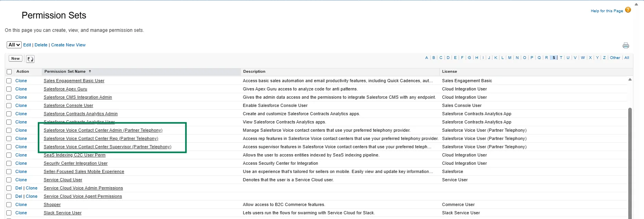Click the 'Permission Sets' page title
The image size is (644, 219).
tap(54, 15)
